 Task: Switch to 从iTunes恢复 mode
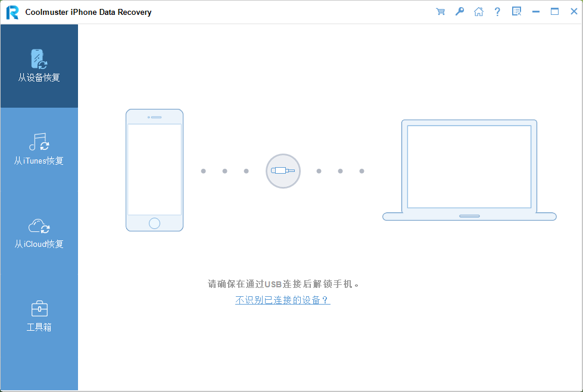(39, 149)
